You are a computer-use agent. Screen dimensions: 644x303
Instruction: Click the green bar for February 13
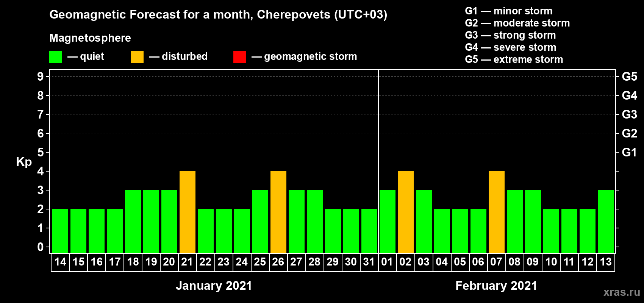click(x=606, y=221)
